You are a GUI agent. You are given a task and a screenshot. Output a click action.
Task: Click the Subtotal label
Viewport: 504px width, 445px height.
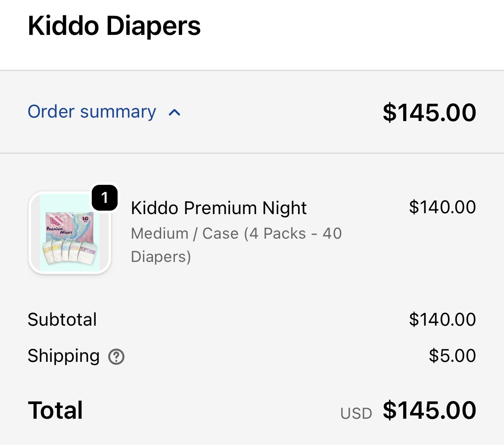pyautogui.click(x=62, y=320)
